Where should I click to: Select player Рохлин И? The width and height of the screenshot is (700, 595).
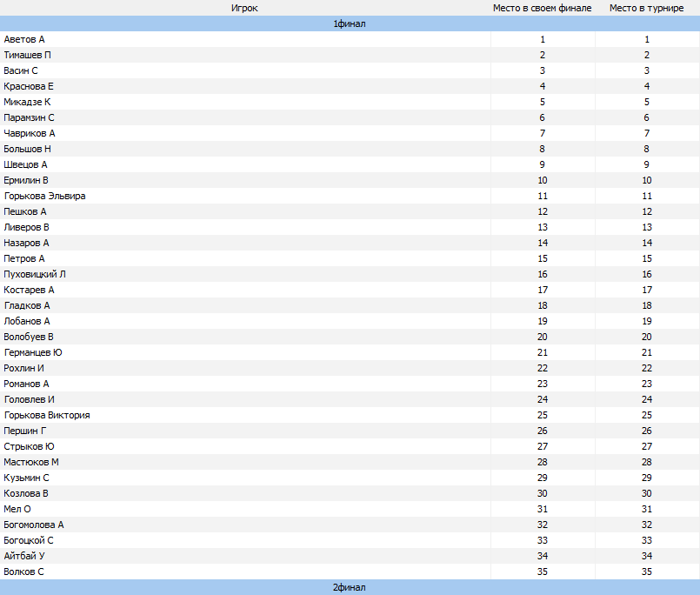[x=23, y=368]
